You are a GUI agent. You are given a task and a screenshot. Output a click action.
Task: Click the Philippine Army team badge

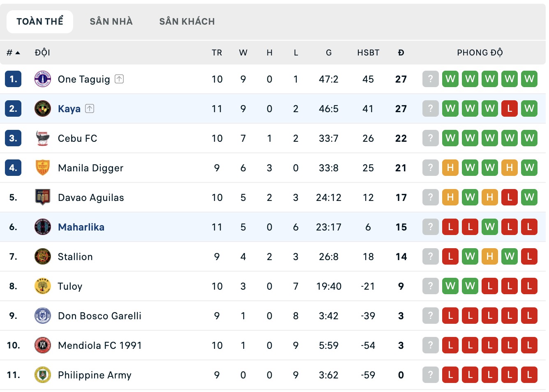pyautogui.click(x=43, y=375)
